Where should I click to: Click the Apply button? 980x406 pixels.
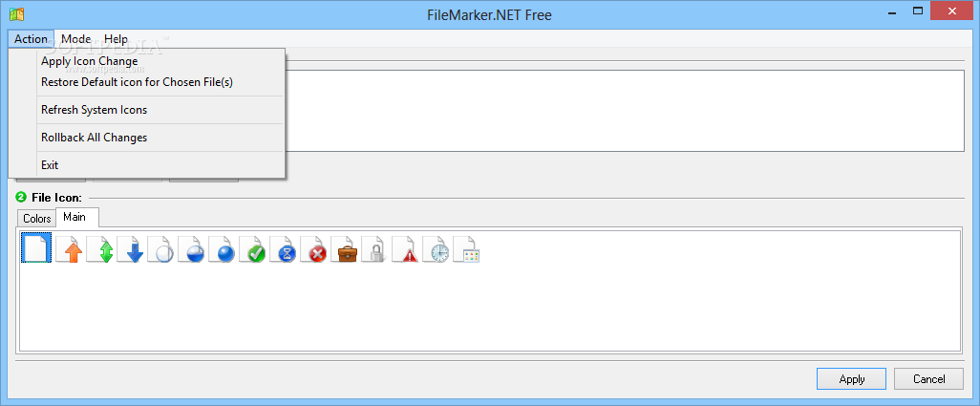click(851, 379)
